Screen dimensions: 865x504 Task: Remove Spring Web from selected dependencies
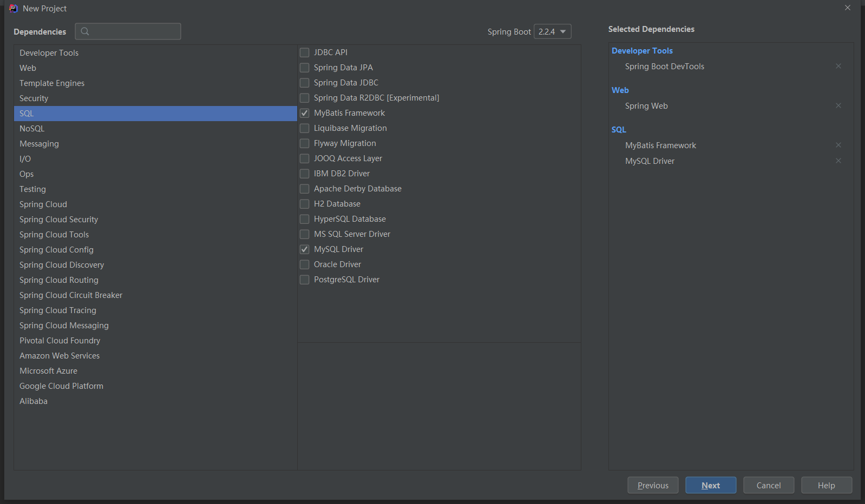838,105
